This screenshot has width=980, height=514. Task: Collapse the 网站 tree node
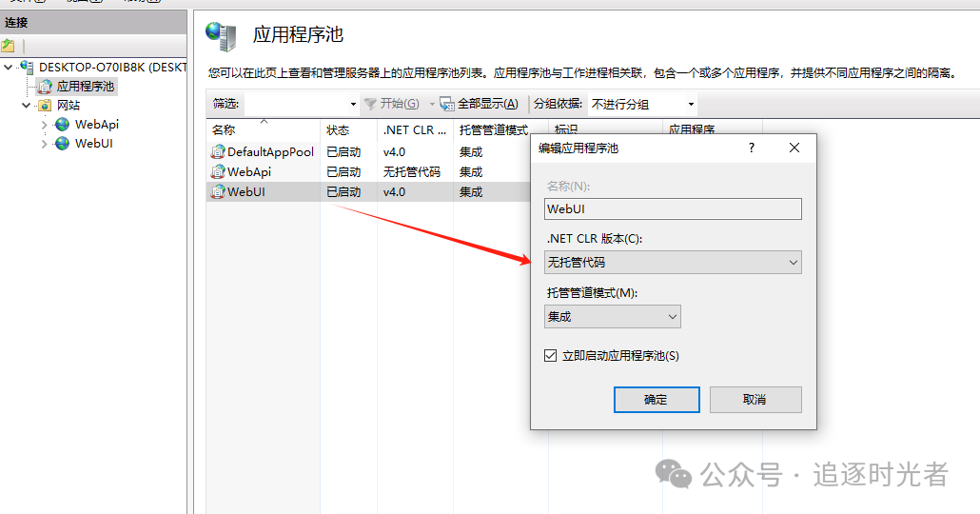[x=27, y=106]
